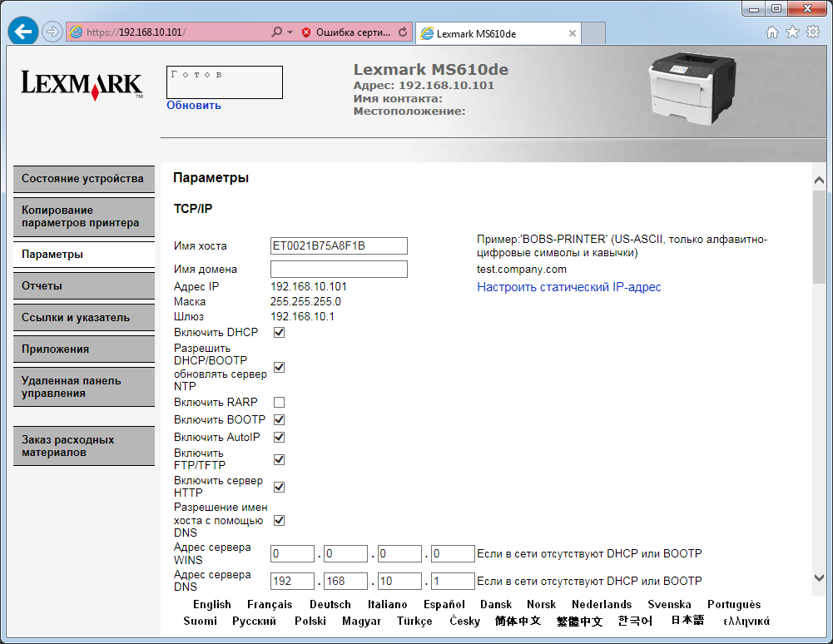833x644 pixels.
Task: Open Настроить статический IP-адрес link
Action: click(x=569, y=287)
